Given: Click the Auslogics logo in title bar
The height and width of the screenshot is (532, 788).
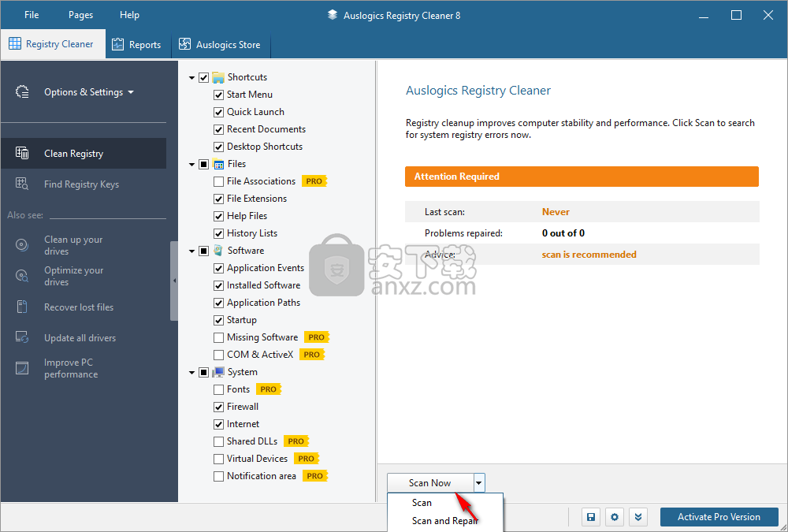Looking at the screenshot, I should (333, 15).
